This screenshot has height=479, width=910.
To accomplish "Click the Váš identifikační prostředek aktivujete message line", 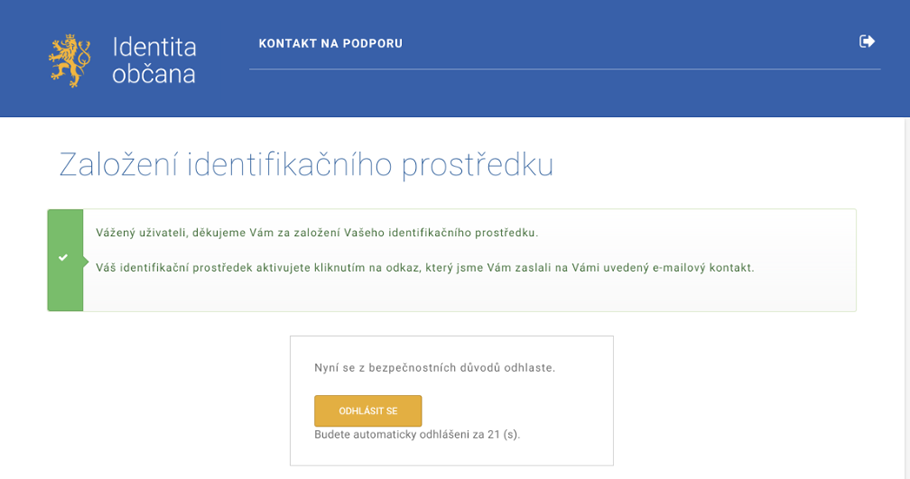I will (425, 268).
